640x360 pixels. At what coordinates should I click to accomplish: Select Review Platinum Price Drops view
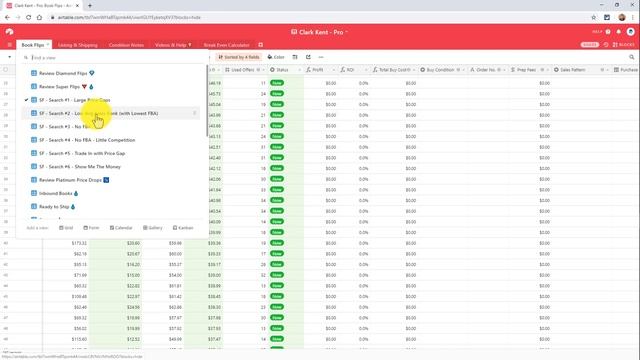coord(111,180)
